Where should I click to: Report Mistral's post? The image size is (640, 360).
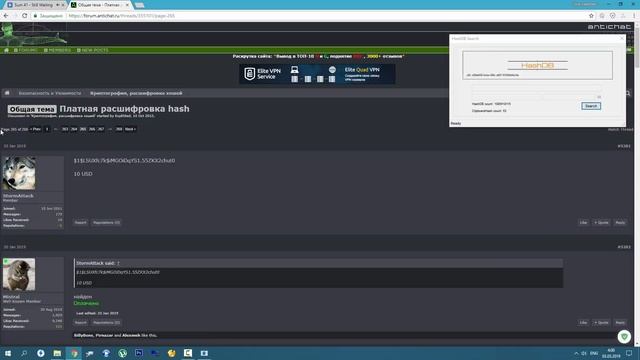pyautogui.click(x=80, y=322)
